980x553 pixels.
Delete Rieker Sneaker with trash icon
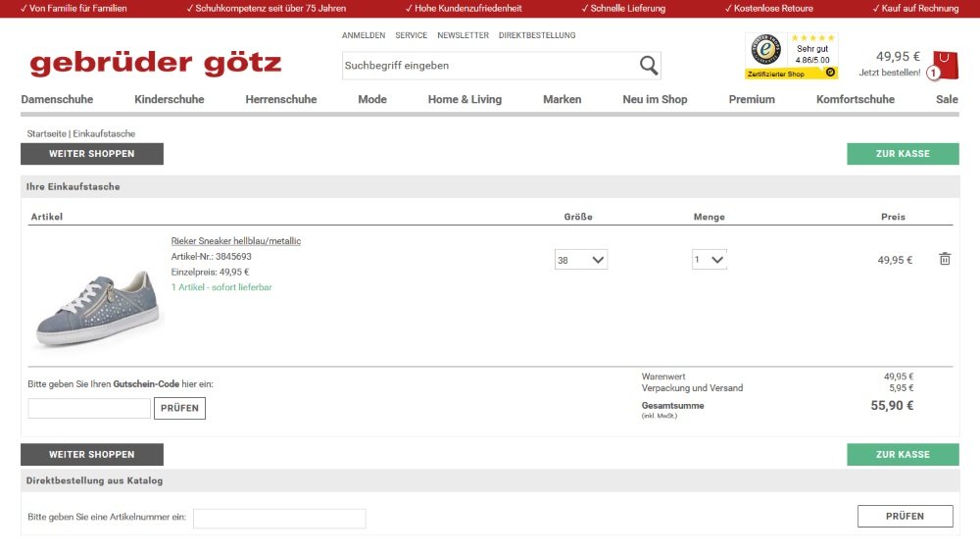(x=945, y=259)
